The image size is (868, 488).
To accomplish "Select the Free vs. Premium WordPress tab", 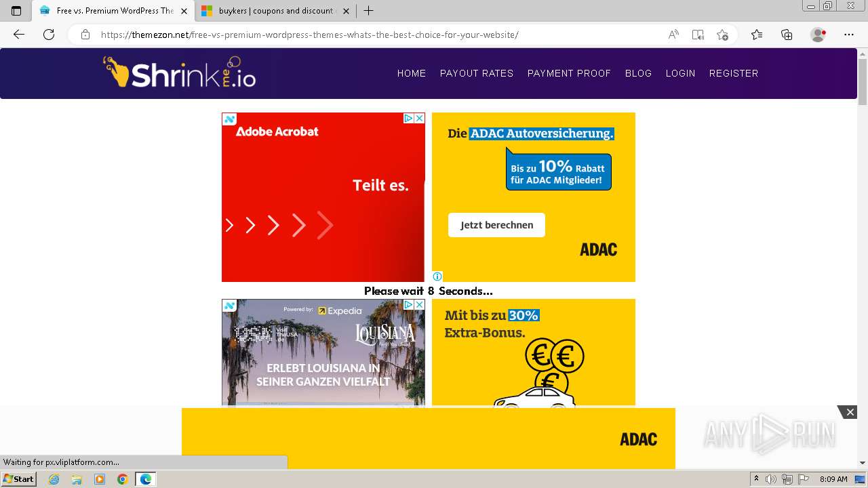I will pos(113,11).
